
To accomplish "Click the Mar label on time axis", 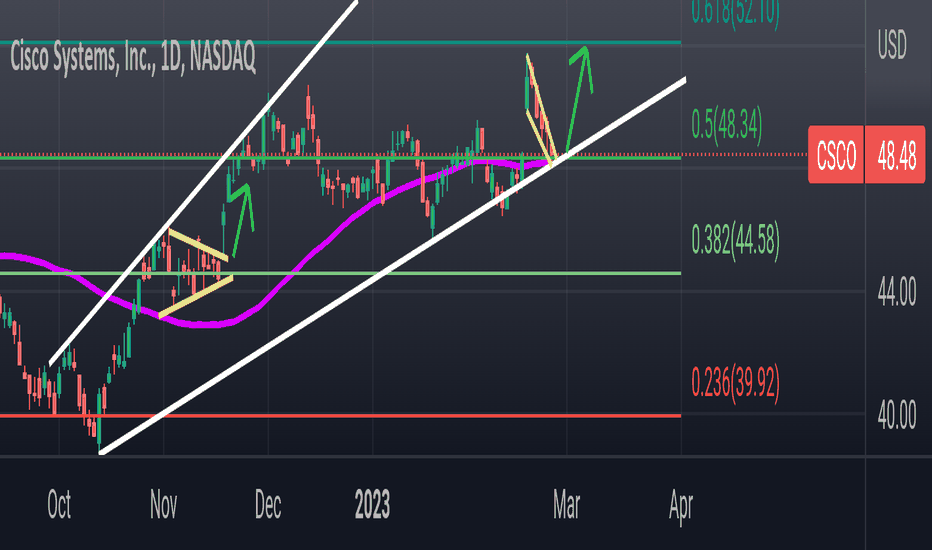I will (566, 505).
